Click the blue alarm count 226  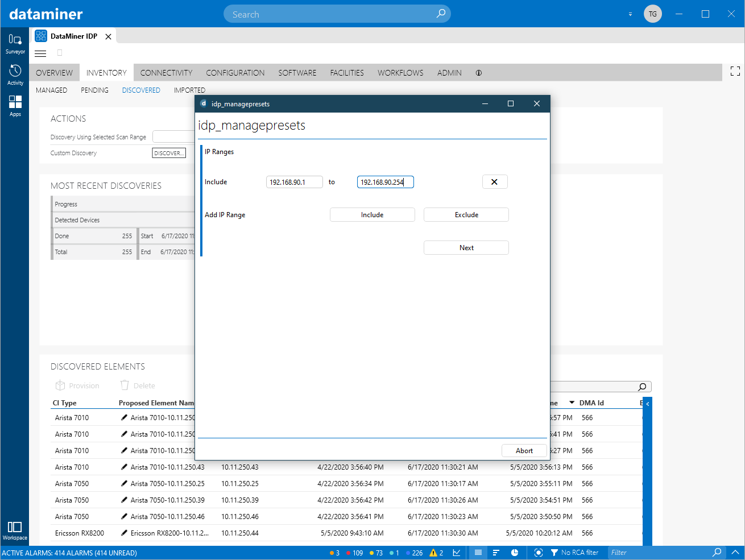[x=414, y=553]
